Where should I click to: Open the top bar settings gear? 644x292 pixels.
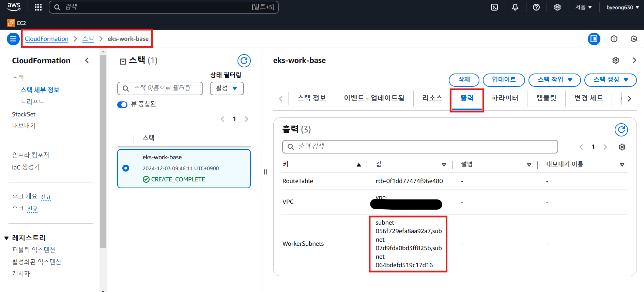click(557, 7)
